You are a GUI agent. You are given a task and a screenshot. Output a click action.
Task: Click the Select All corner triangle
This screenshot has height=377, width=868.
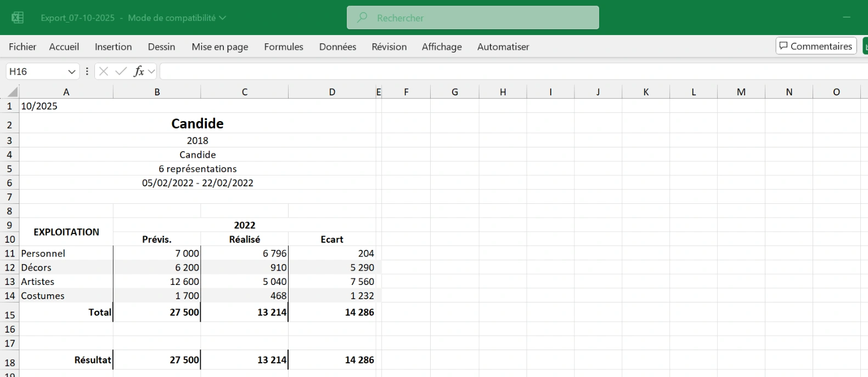point(12,92)
